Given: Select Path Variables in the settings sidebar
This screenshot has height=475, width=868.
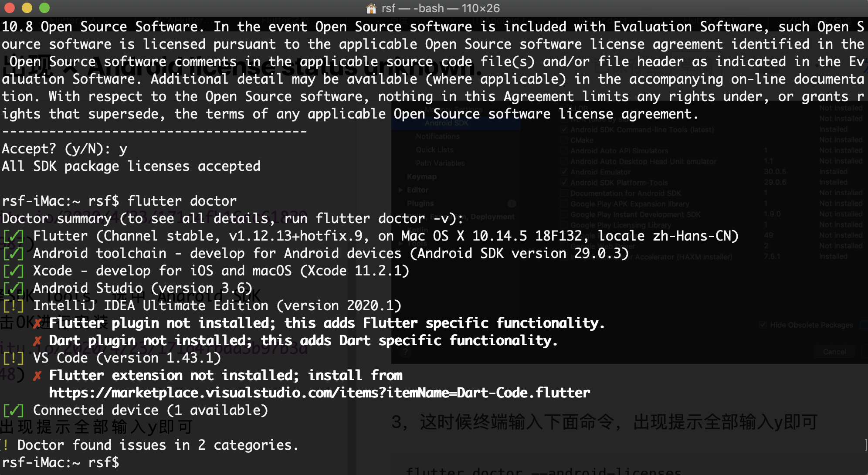Looking at the screenshot, I should 440,163.
